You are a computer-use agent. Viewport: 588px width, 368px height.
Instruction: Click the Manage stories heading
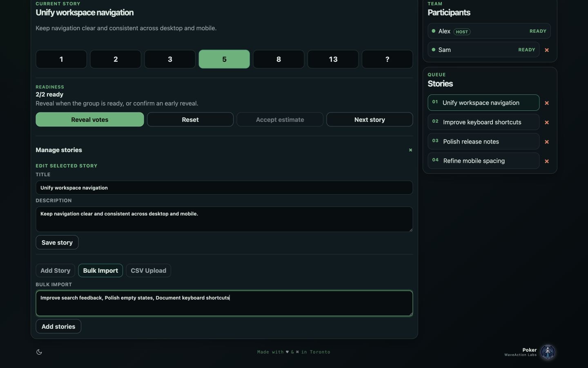point(59,150)
